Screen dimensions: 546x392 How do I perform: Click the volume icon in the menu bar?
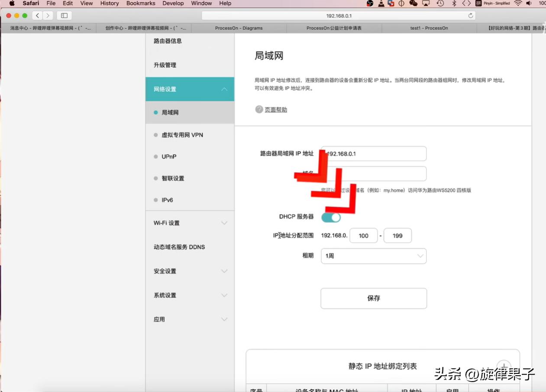[x=529, y=3]
